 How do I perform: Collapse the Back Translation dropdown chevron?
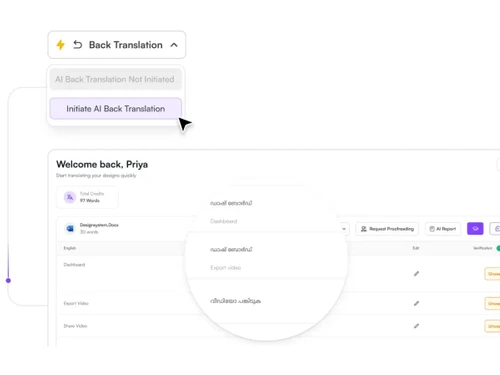tap(174, 45)
